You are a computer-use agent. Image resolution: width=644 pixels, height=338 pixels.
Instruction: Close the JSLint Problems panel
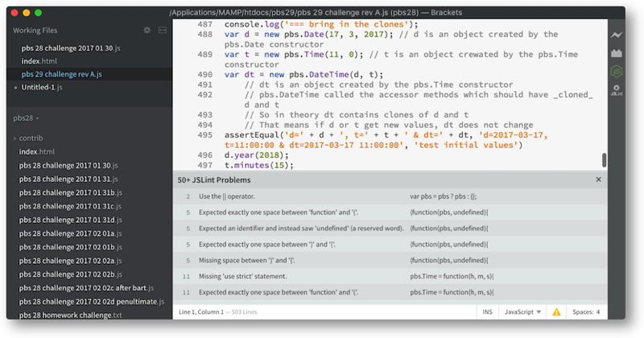click(x=598, y=179)
